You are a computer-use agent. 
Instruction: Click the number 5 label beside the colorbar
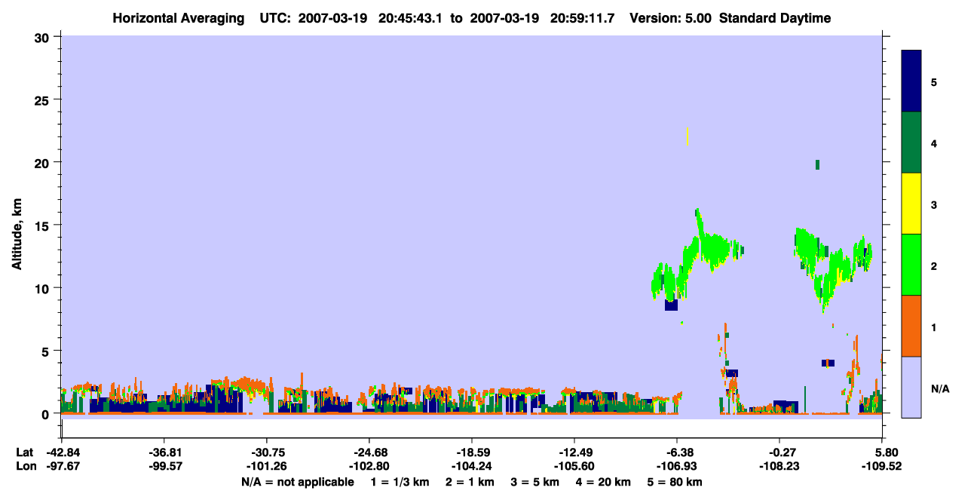pyautogui.click(x=934, y=81)
